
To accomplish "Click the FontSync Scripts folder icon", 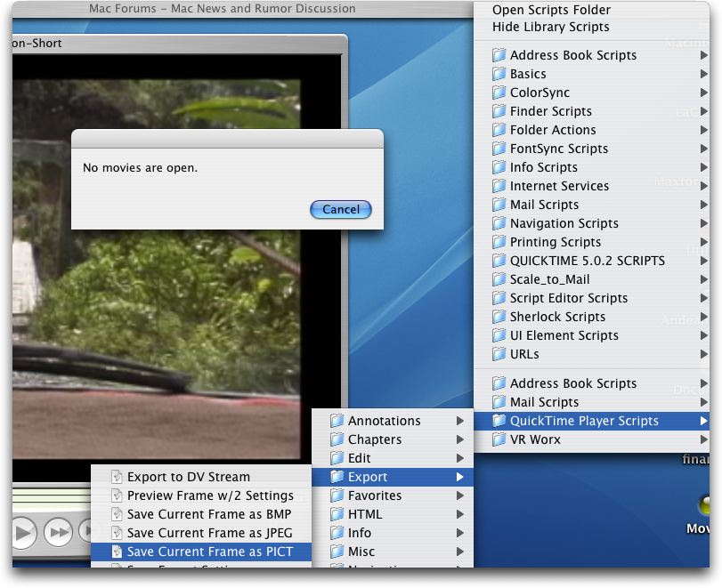I will [x=499, y=149].
